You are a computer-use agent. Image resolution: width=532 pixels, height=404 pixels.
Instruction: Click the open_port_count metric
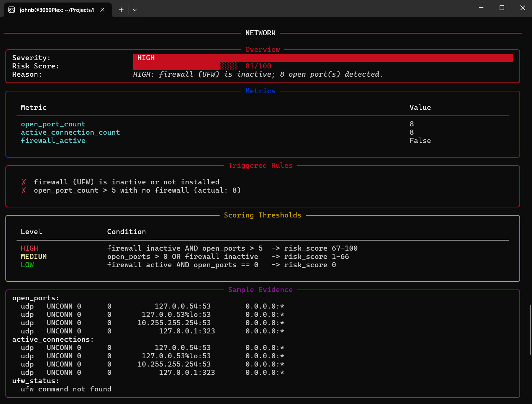[x=53, y=124]
